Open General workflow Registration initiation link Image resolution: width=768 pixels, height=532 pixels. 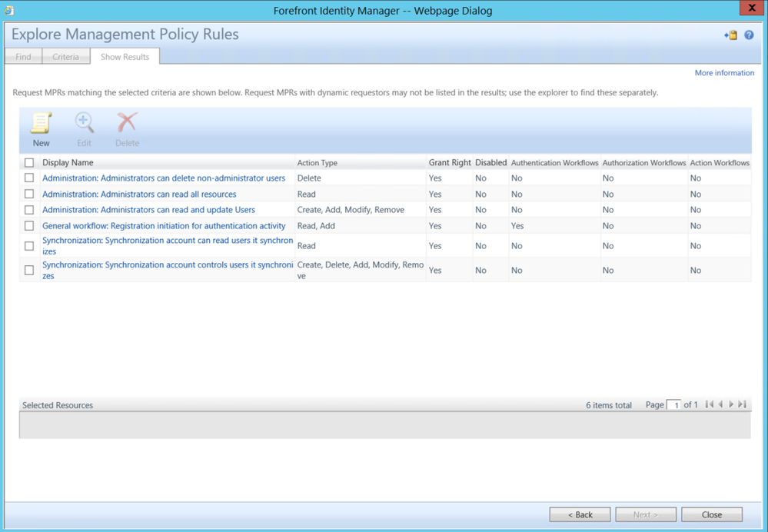(x=164, y=226)
